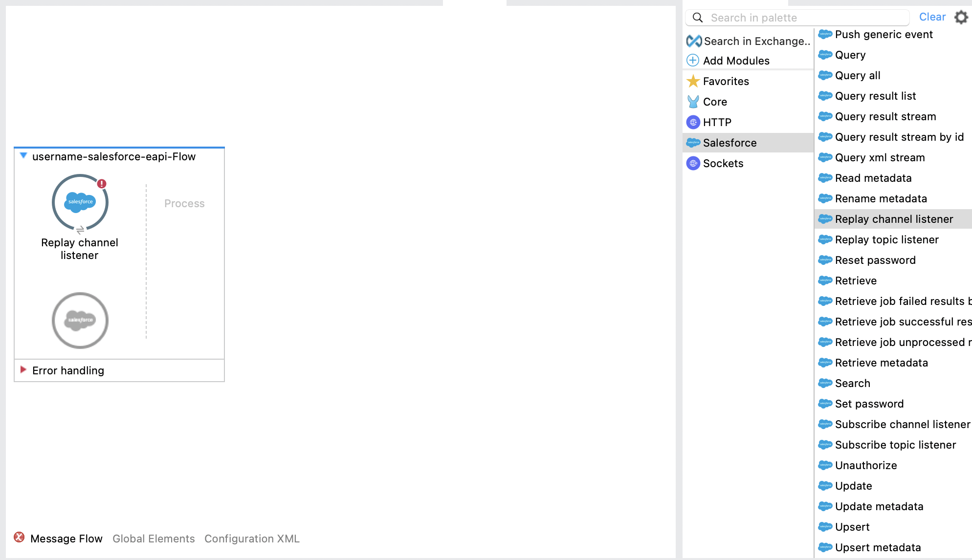Select Rename metadata operation
The width and height of the screenshot is (972, 560).
pyautogui.click(x=893, y=198)
